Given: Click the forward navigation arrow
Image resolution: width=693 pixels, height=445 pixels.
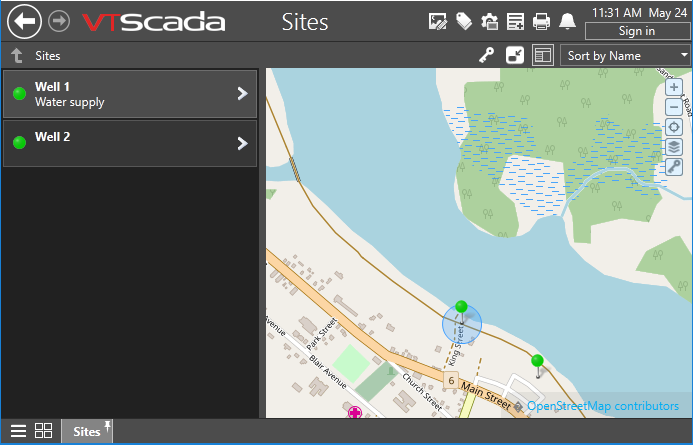Looking at the screenshot, I should click(x=59, y=21).
